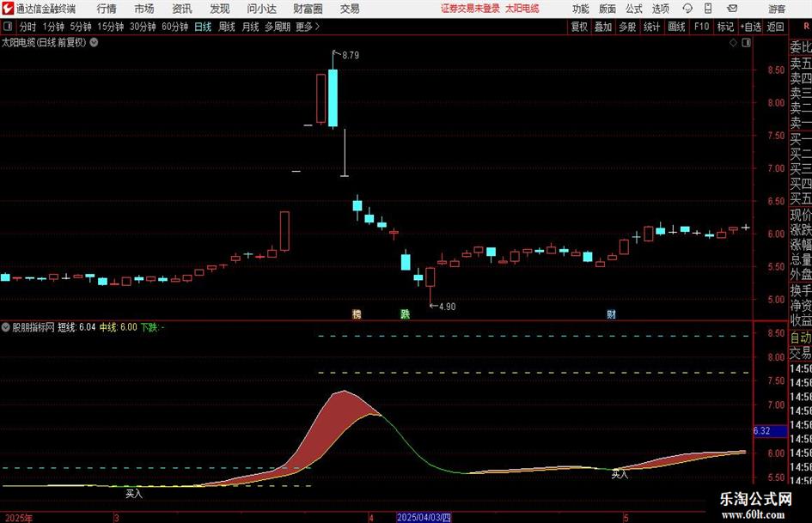Toggle the side panel icon next to the diamond
The width and height of the screenshot is (812, 523).
click(746, 43)
